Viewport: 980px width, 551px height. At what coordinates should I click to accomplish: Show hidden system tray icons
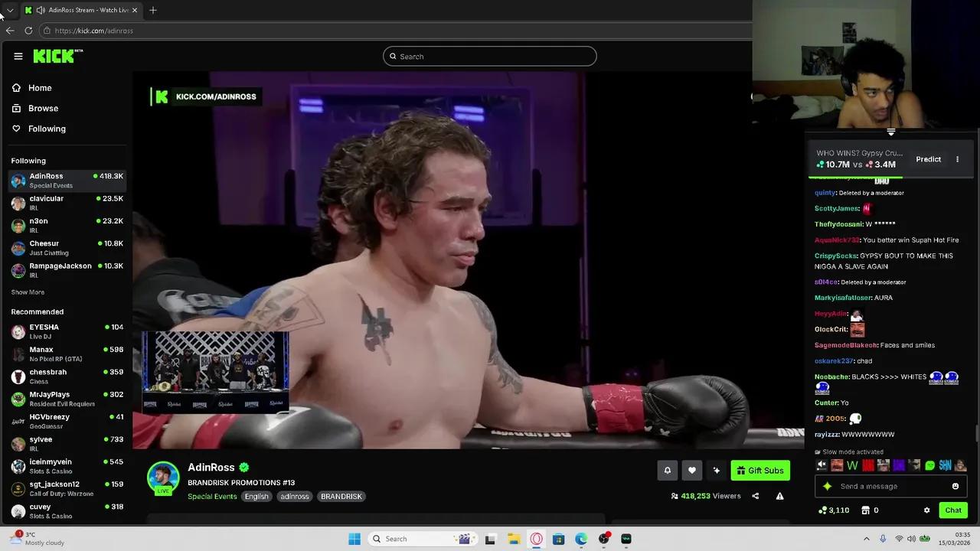867,539
